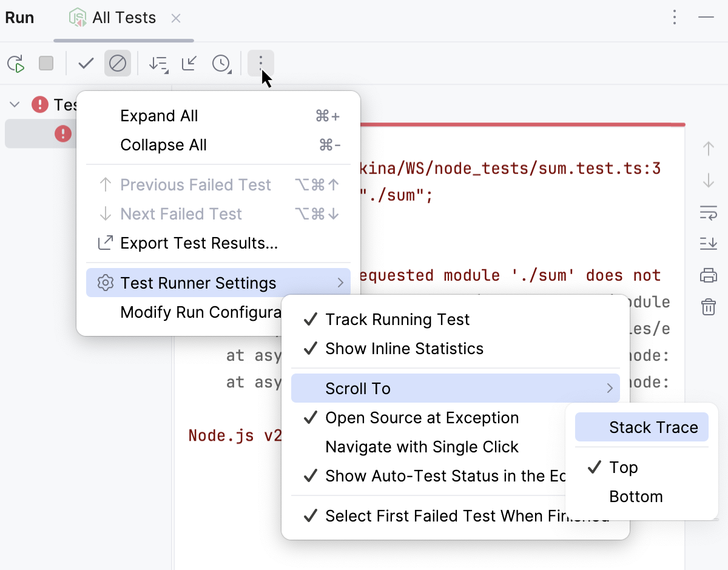Uncheck Track Running Test
The image size is (728, 570).
[397, 320]
